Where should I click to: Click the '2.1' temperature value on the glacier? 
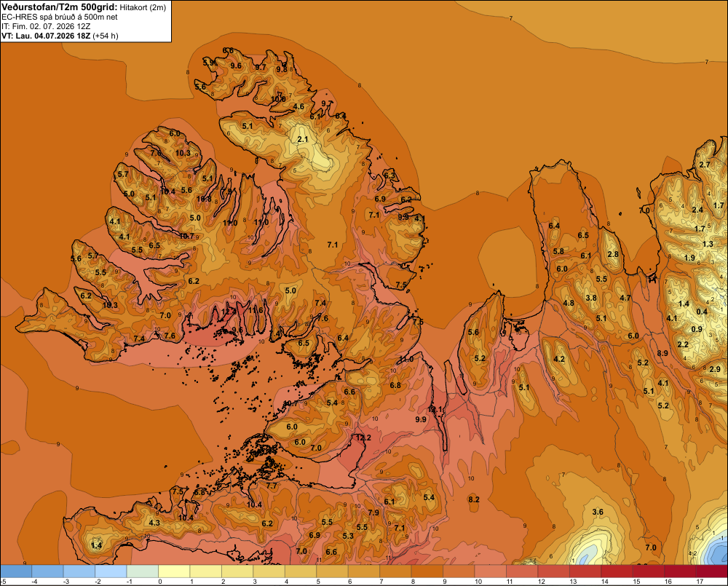point(303,139)
